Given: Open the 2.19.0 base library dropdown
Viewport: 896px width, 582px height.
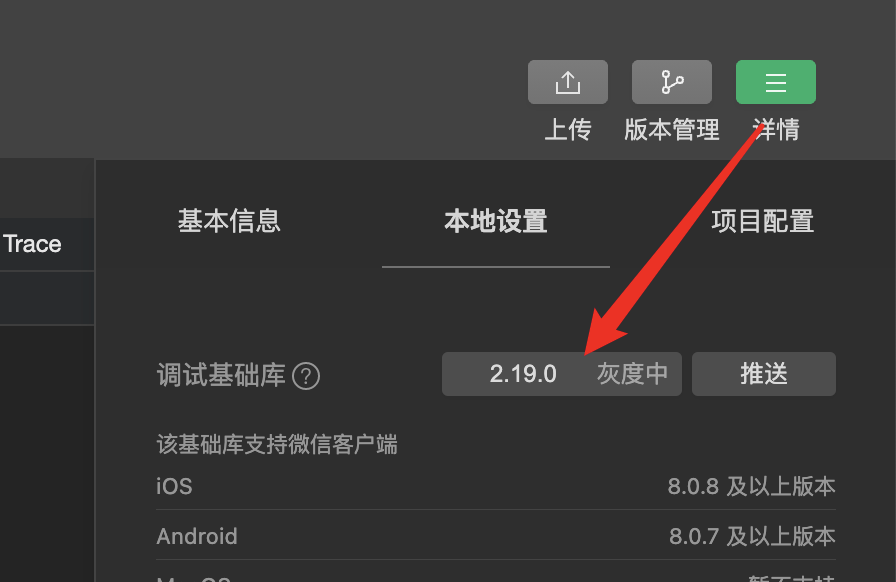Looking at the screenshot, I should 562,374.
